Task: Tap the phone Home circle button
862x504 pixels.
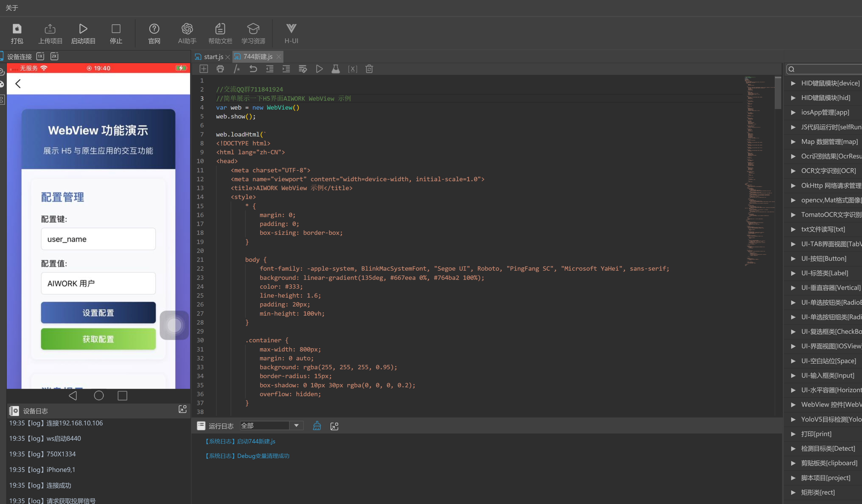Action: point(99,395)
